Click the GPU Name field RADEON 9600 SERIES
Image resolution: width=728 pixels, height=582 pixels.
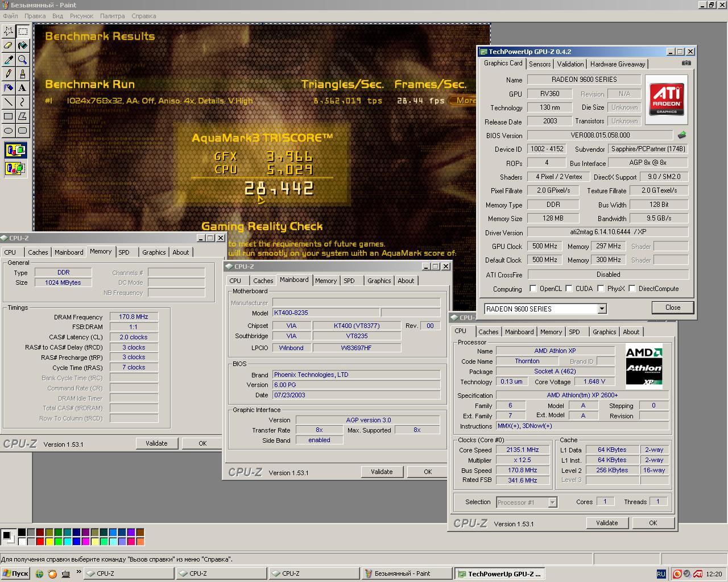pyautogui.click(x=584, y=80)
